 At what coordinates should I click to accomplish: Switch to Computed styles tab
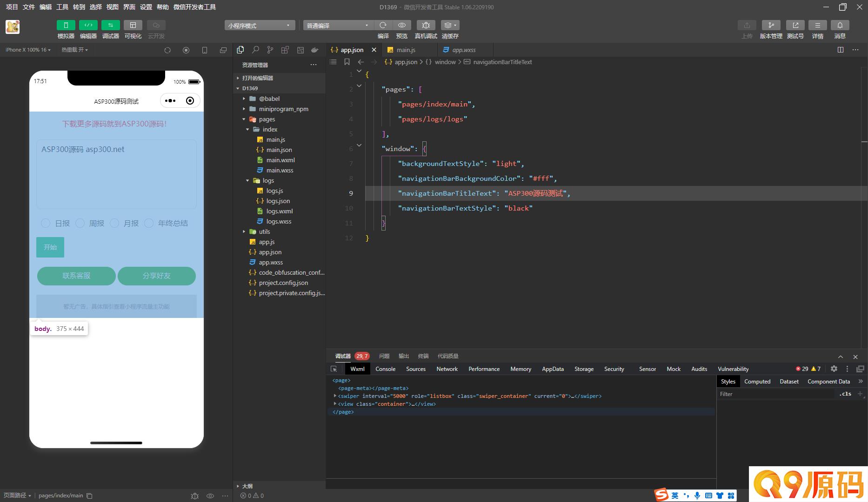tap(757, 381)
